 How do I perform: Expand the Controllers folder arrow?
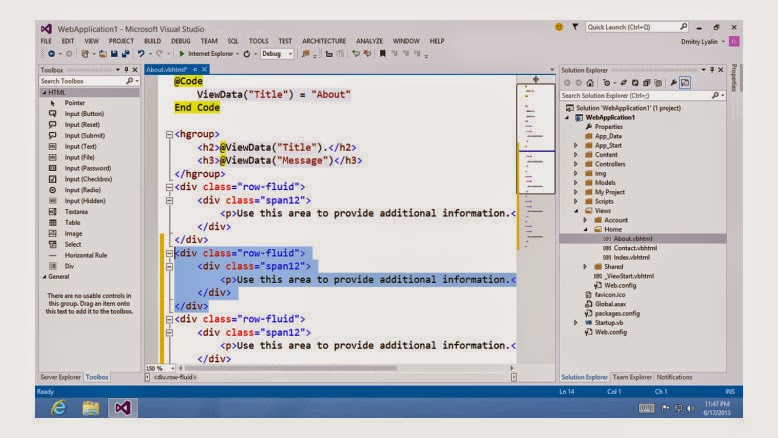pyautogui.click(x=576, y=164)
